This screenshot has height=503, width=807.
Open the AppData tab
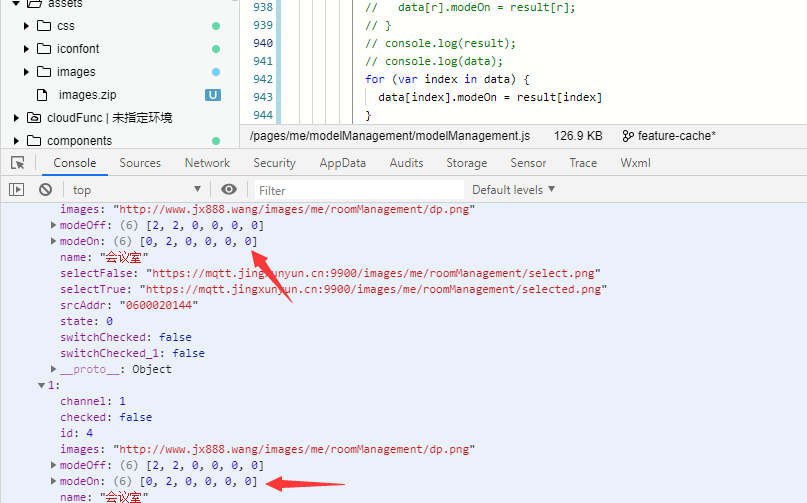[342, 163]
